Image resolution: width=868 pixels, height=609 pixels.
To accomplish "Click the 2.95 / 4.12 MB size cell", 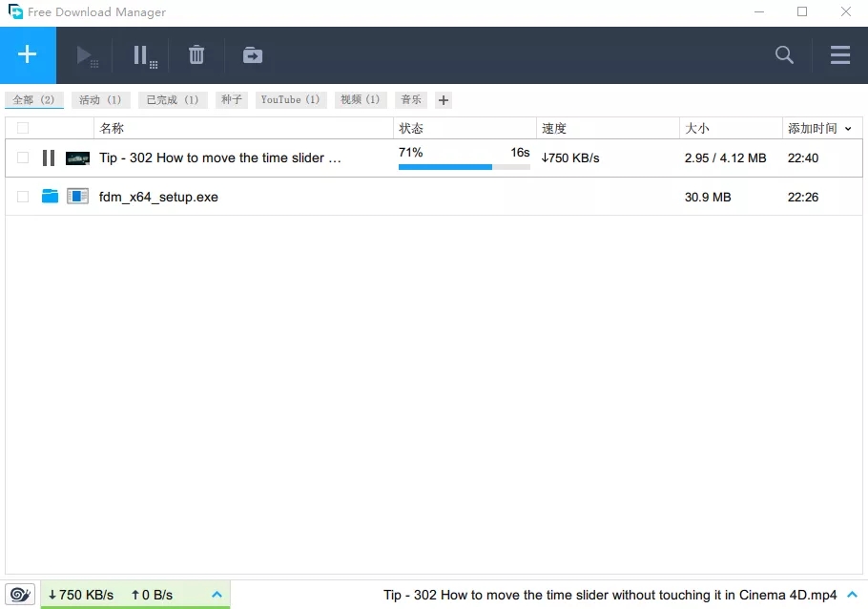I will [x=725, y=157].
